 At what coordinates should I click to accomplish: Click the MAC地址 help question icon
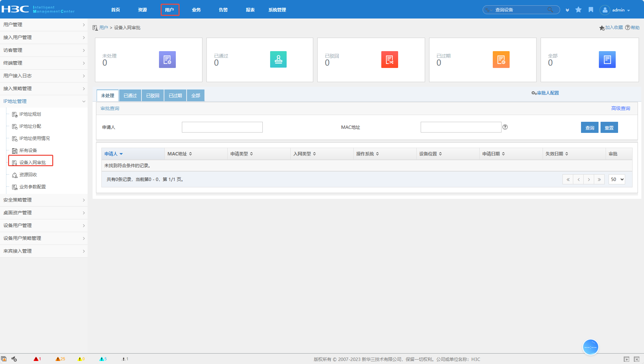click(x=505, y=127)
